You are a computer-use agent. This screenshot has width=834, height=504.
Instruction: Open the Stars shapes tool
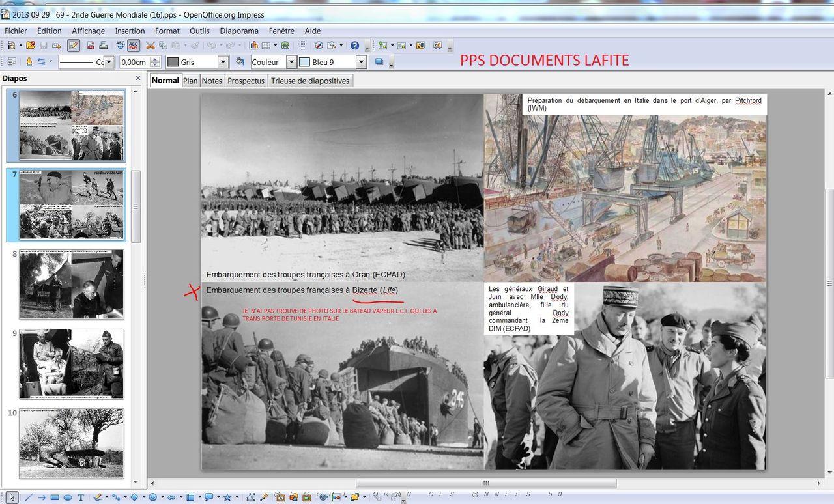(227, 497)
